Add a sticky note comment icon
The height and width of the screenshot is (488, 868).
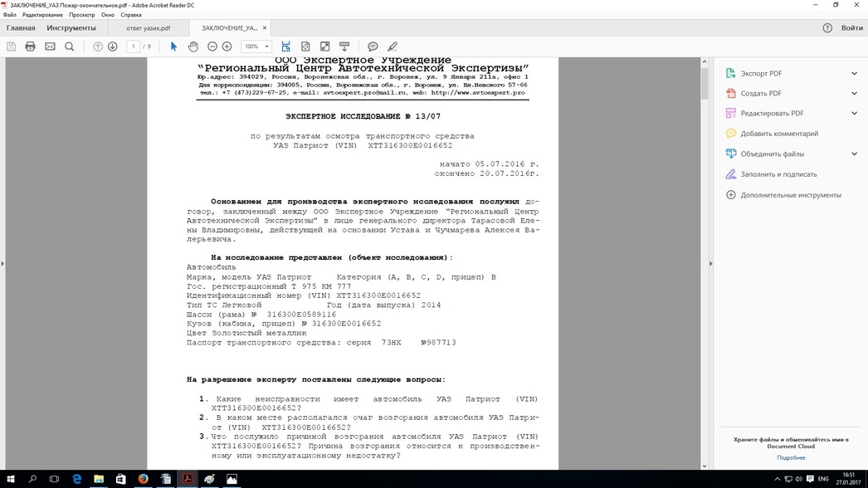[373, 46]
